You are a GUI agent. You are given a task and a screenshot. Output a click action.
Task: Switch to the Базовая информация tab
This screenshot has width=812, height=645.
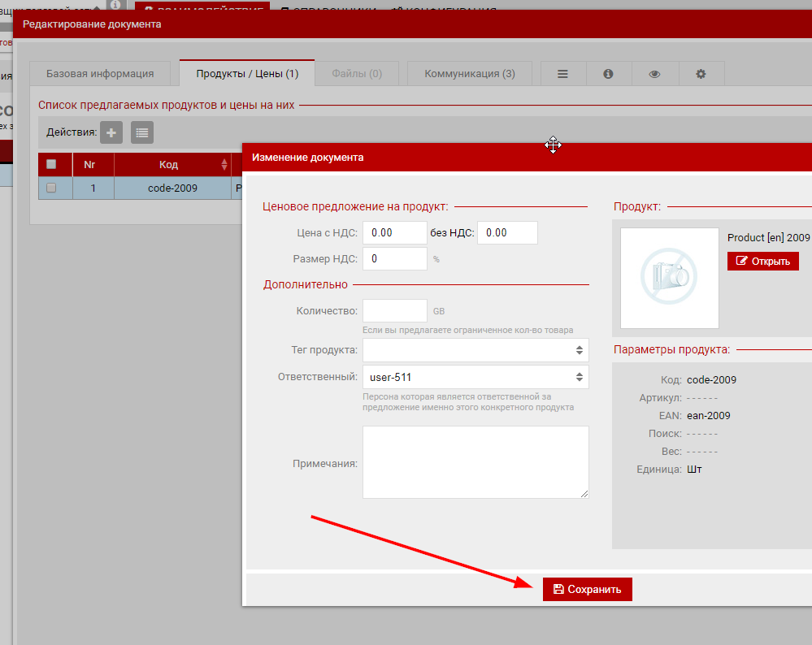pyautogui.click(x=100, y=73)
